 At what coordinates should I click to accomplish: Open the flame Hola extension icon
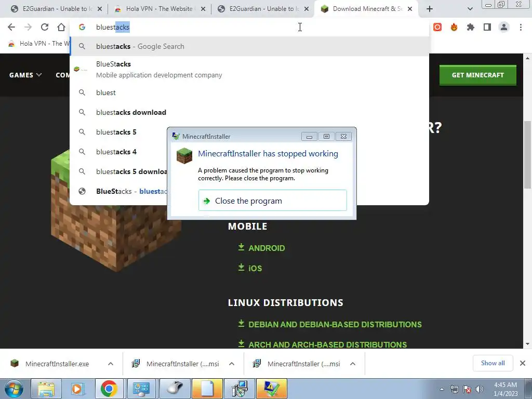click(454, 27)
